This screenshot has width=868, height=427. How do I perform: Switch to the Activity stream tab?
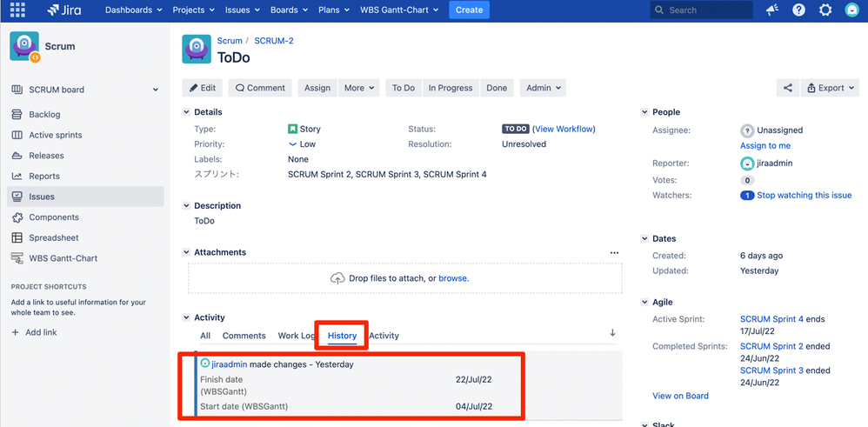pyautogui.click(x=384, y=336)
